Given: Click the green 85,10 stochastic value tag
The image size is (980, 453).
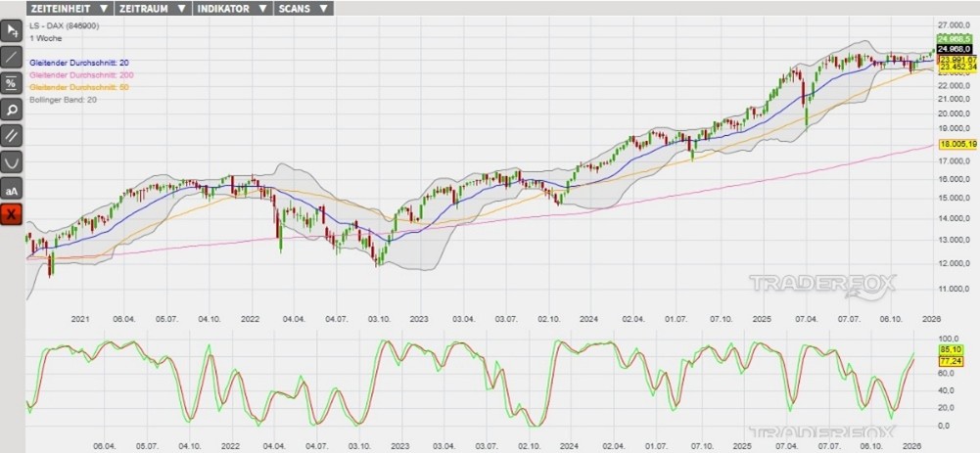Looking at the screenshot, I should tap(948, 349).
